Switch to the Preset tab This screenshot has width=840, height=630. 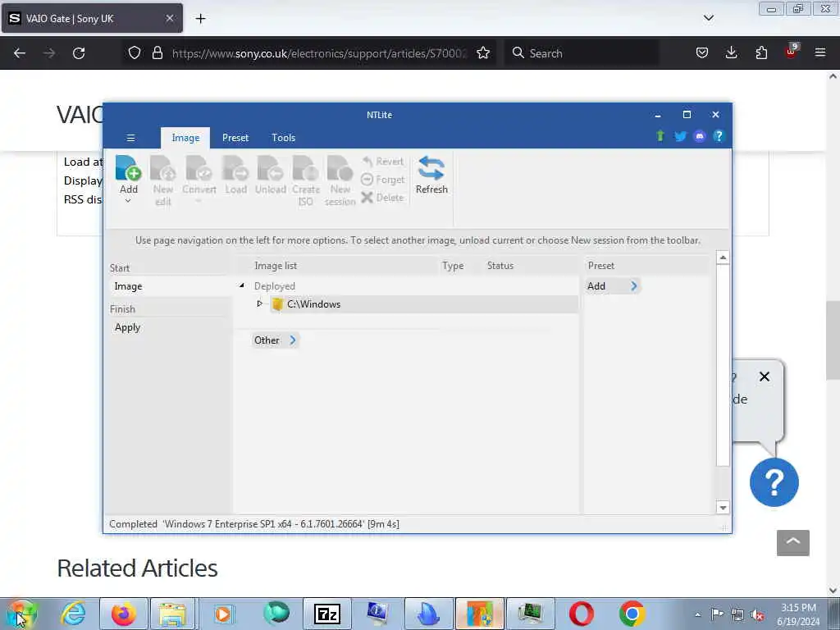[235, 138]
